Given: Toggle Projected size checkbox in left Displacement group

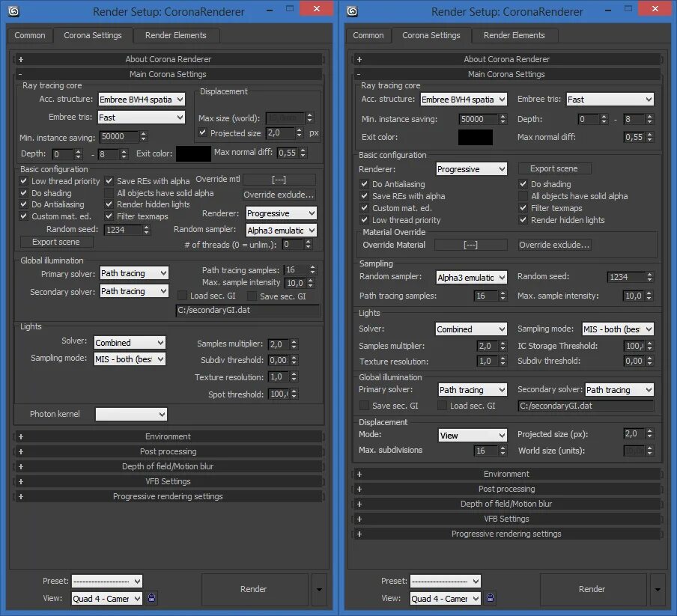Looking at the screenshot, I should point(202,132).
